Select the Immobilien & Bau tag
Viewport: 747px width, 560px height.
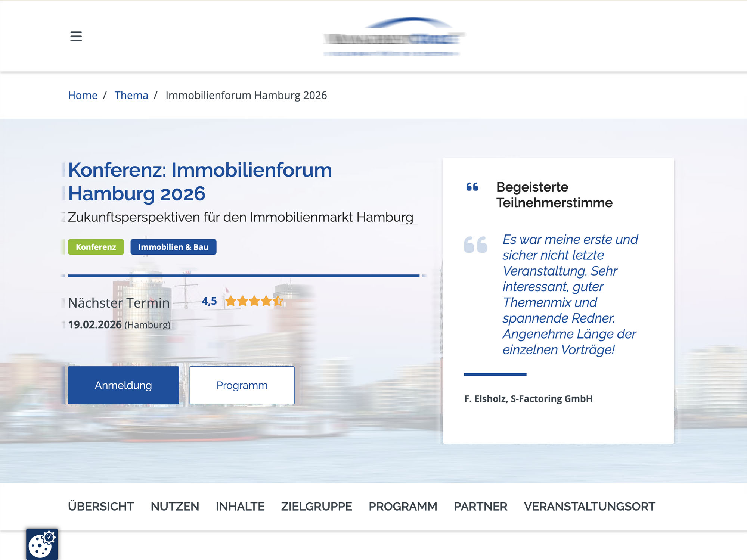click(173, 247)
